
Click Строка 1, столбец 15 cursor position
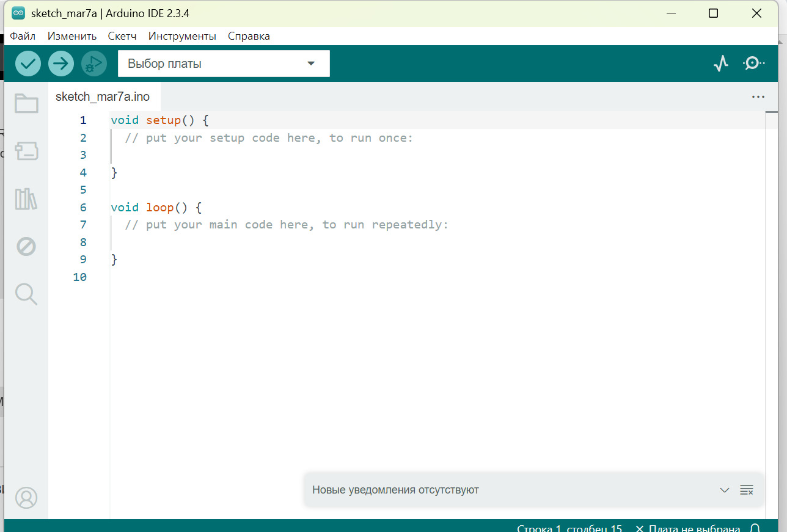[569, 528]
